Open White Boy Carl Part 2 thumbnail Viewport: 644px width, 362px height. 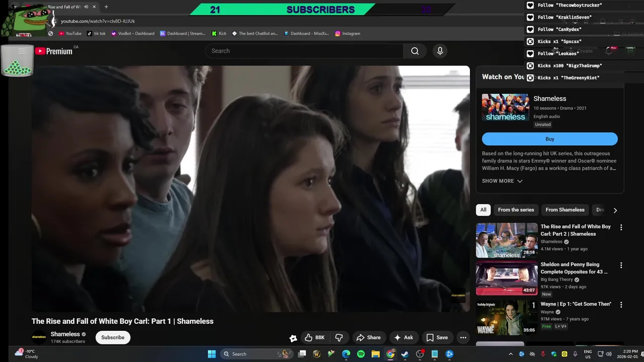tap(507, 240)
